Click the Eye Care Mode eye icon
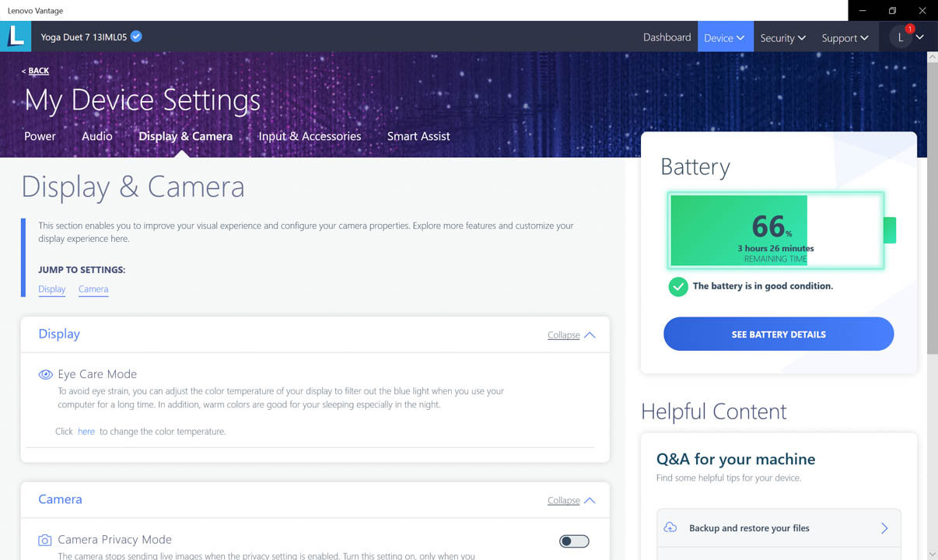Viewport: 938px width, 560px height. [x=45, y=374]
